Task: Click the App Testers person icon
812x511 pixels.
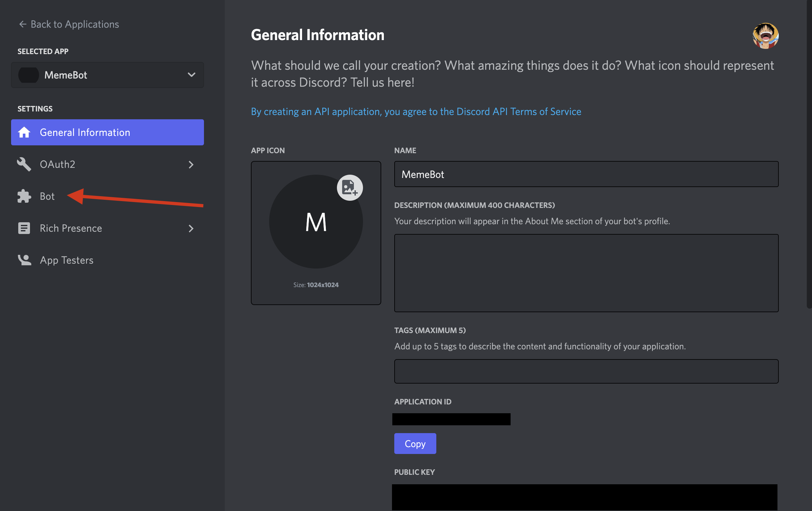Action: point(24,260)
